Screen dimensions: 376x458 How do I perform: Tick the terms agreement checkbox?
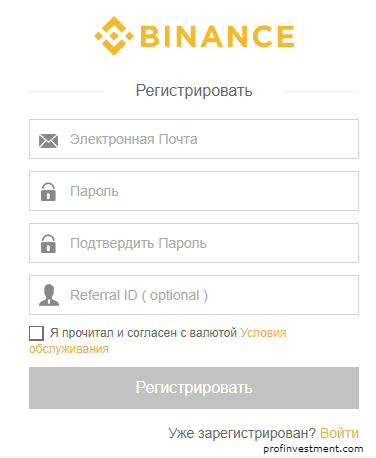pos(36,333)
